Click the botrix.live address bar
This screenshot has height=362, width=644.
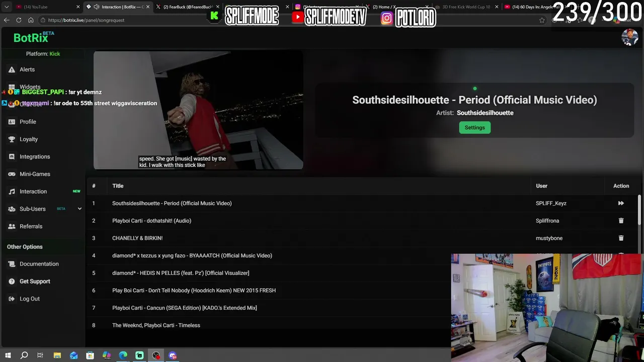point(287,20)
